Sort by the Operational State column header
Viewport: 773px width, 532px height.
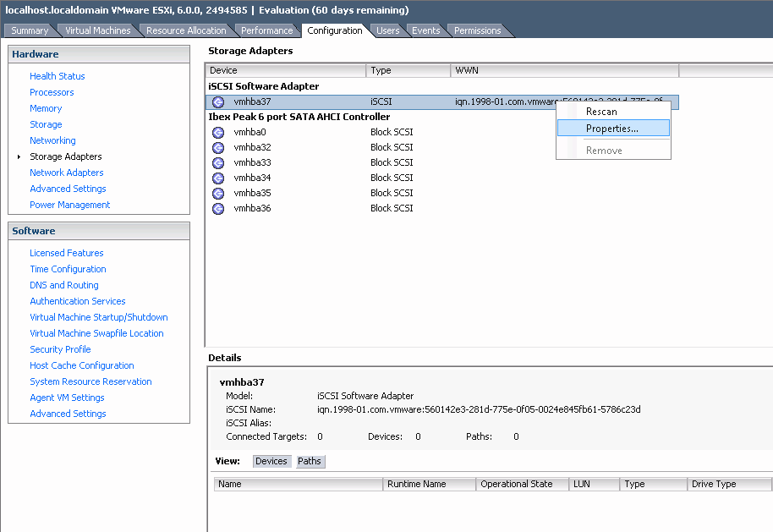[x=517, y=484]
